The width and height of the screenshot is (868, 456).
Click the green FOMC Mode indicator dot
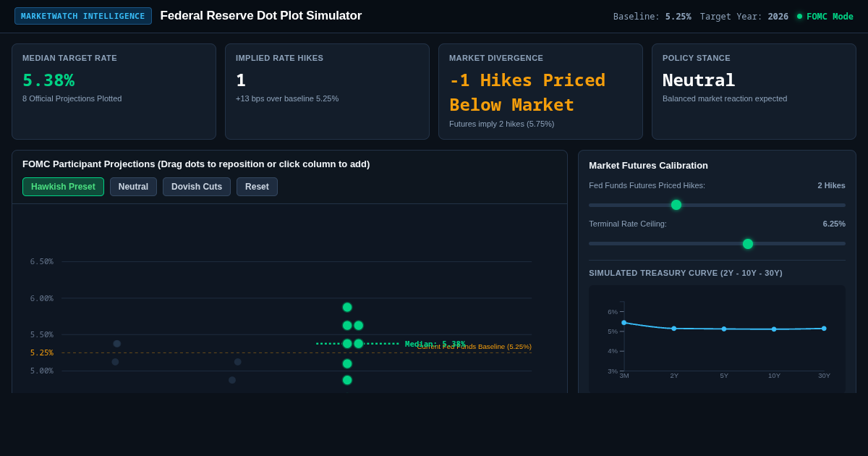click(799, 17)
